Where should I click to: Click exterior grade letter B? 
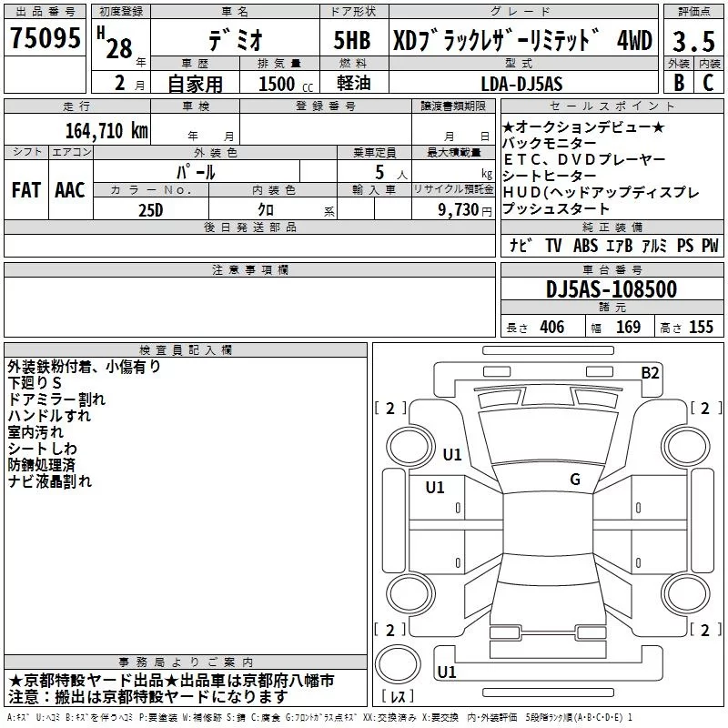(679, 83)
